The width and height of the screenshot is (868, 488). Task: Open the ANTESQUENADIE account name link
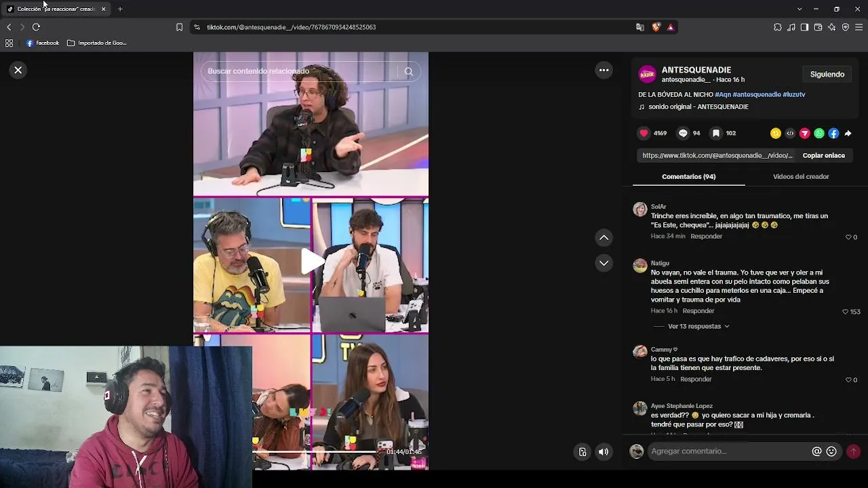[696, 70]
